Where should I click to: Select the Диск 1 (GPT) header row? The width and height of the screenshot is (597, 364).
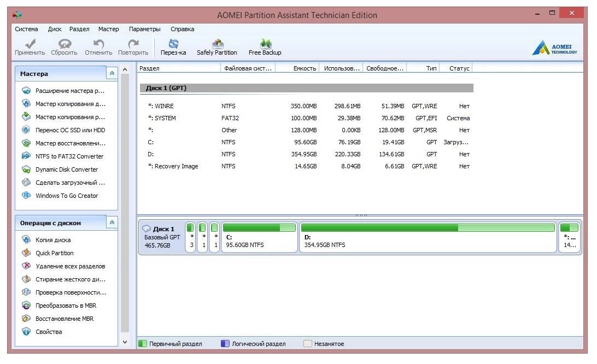(x=307, y=88)
